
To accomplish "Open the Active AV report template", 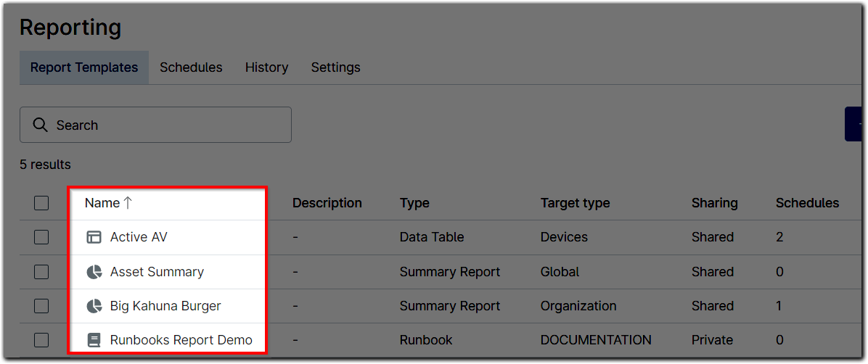I will point(139,237).
